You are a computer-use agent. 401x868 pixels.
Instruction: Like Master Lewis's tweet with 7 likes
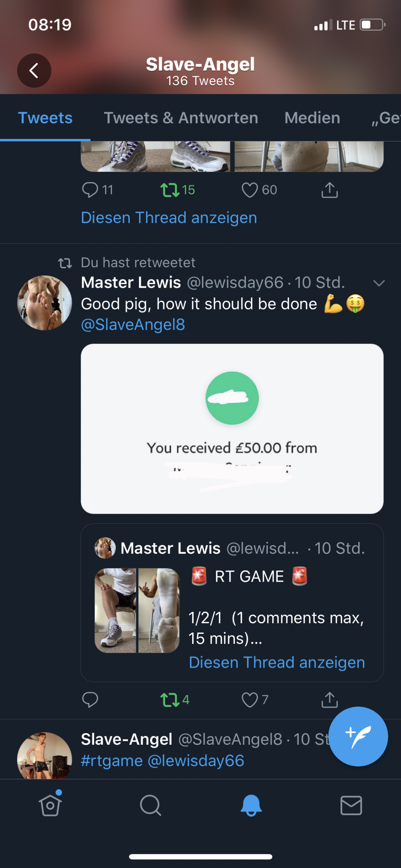[250, 700]
